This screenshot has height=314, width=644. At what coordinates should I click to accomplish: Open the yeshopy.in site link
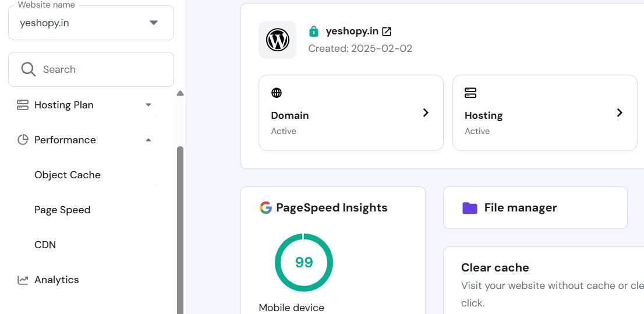352,31
